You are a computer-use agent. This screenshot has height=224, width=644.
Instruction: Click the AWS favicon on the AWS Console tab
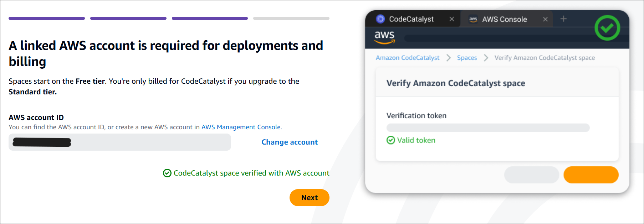(473, 19)
